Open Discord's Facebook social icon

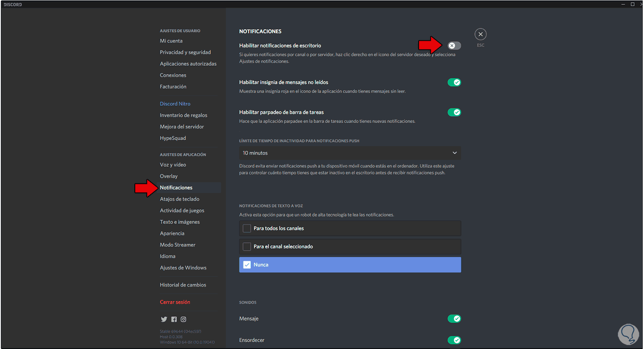click(174, 319)
